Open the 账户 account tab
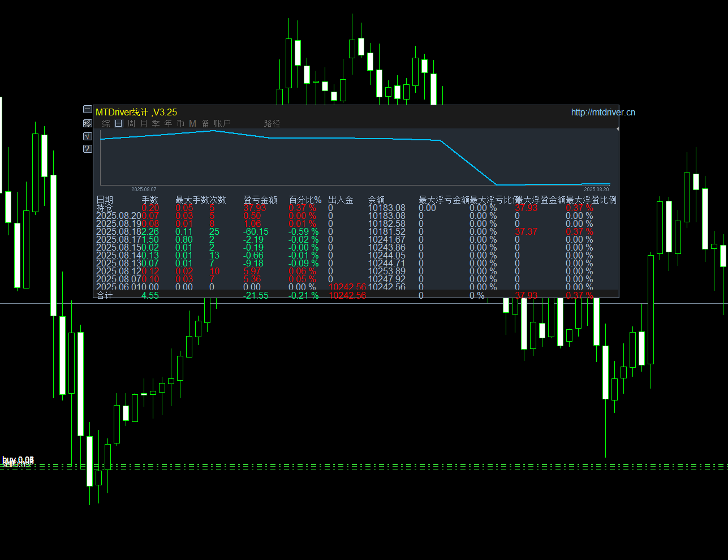The height and width of the screenshot is (560, 728). pos(222,123)
